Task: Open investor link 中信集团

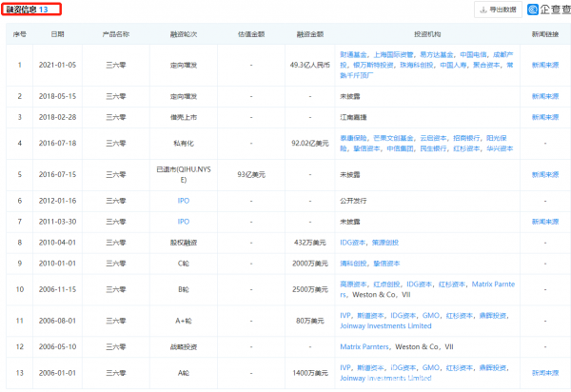Action: coord(400,148)
